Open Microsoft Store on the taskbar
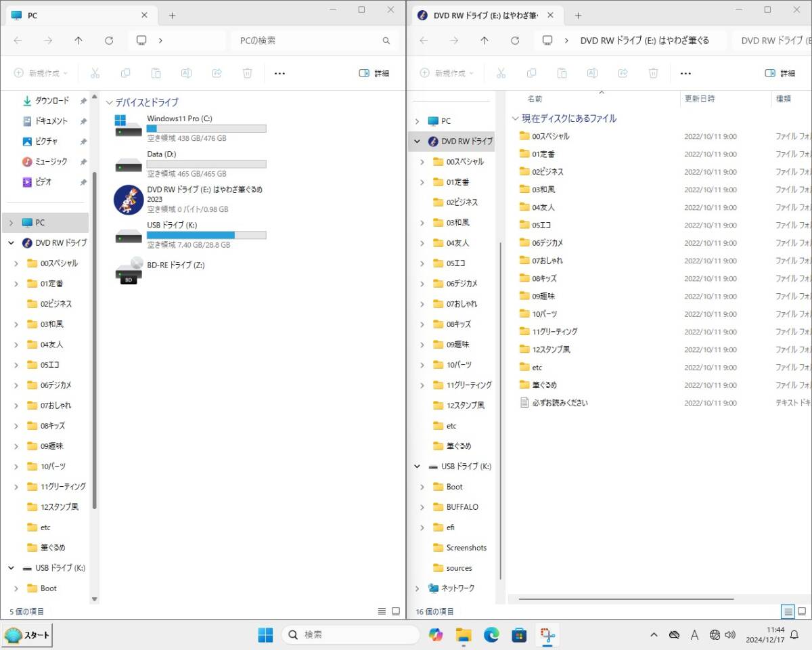 coord(519,634)
